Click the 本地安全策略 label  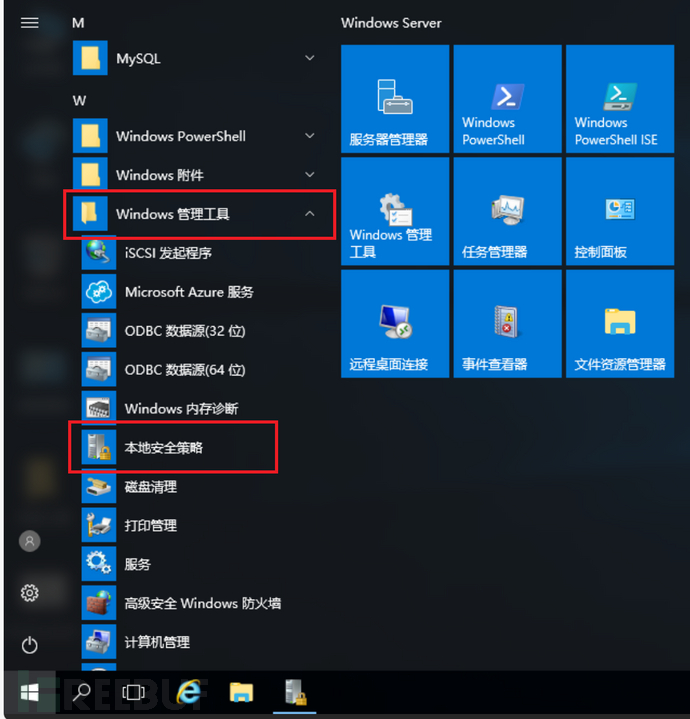coord(164,448)
